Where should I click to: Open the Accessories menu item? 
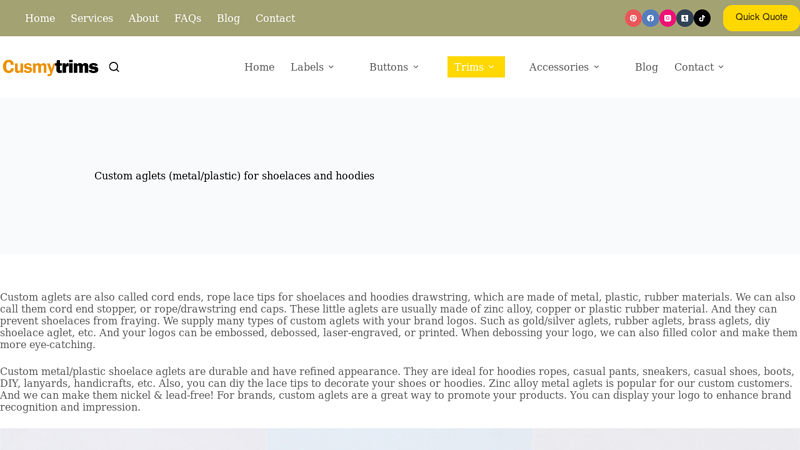point(559,67)
